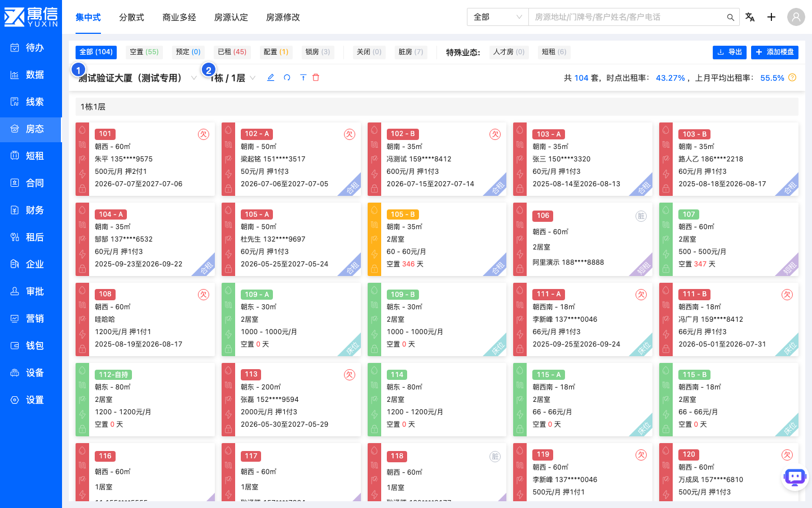Switch to the 分散式 tab
Screen dimensions: 812x508
(x=131, y=17)
